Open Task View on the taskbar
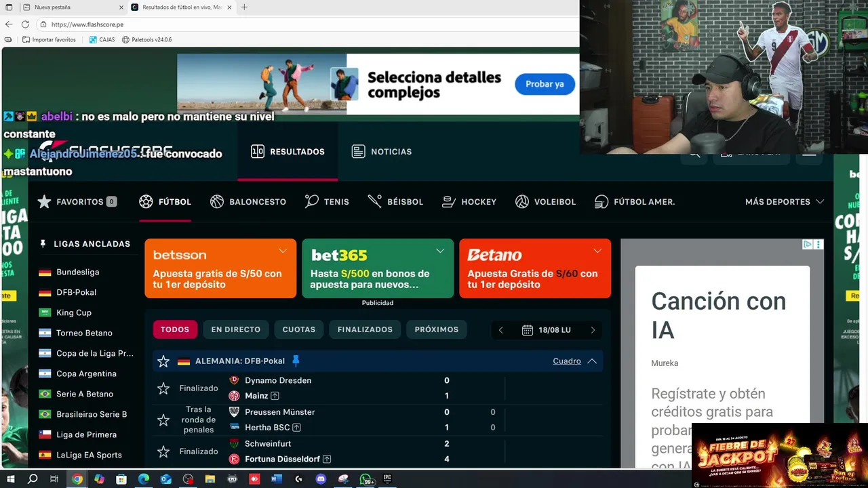Image resolution: width=868 pixels, height=488 pixels. tap(54, 479)
